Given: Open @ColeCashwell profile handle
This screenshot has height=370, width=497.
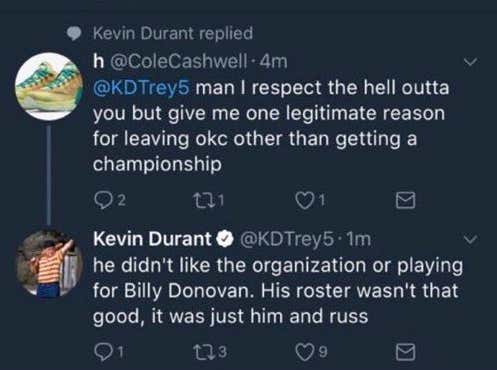Looking at the screenshot, I should tap(179, 62).
